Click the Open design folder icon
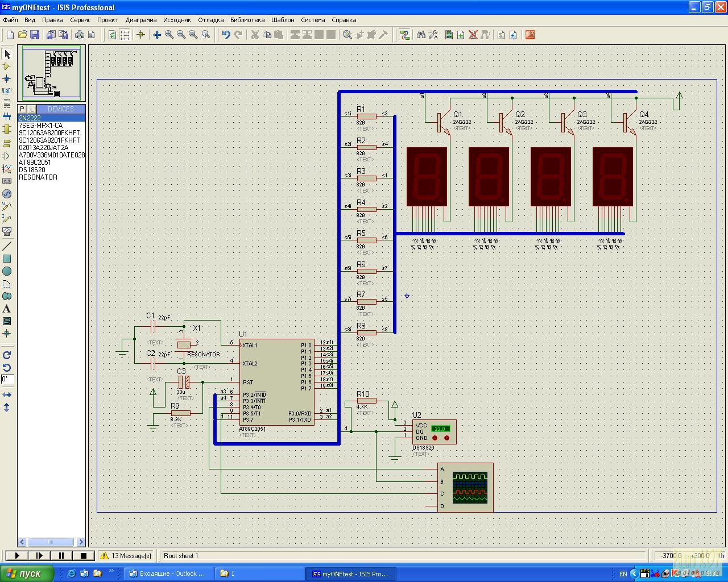This screenshot has height=582, width=728. coord(22,35)
